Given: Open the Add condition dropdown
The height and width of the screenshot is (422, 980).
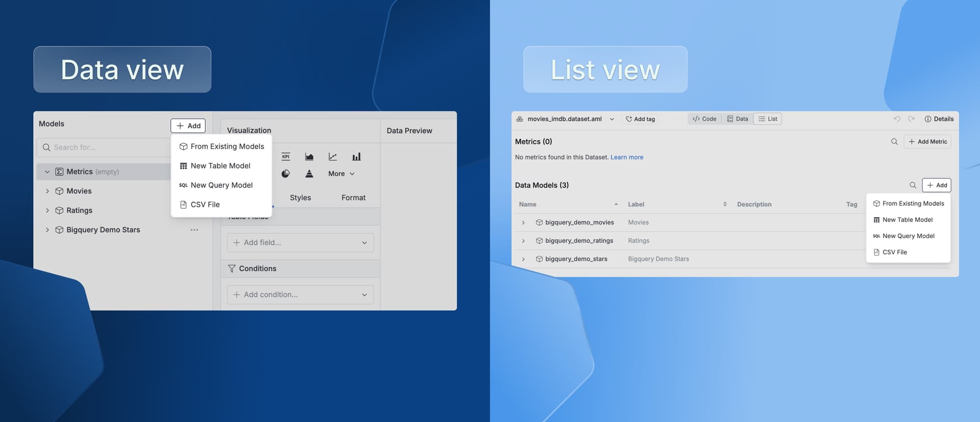Looking at the screenshot, I should point(300,295).
